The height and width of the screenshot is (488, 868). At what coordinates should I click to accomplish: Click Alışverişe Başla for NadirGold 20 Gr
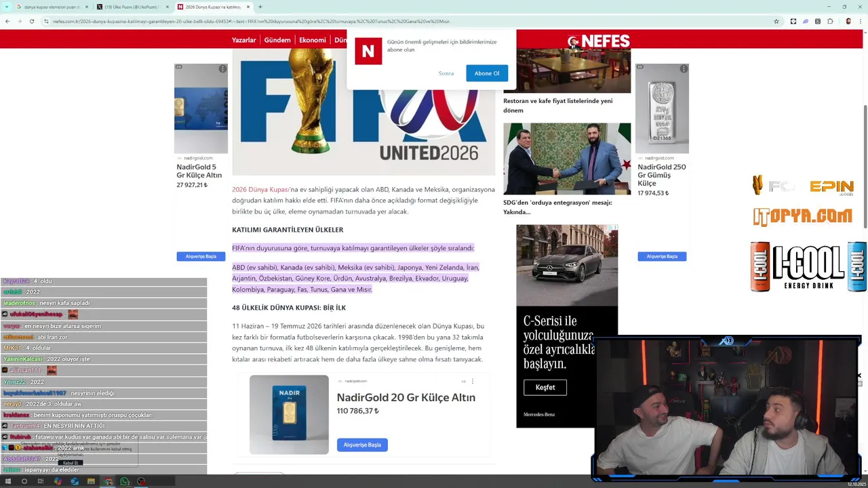362,445
